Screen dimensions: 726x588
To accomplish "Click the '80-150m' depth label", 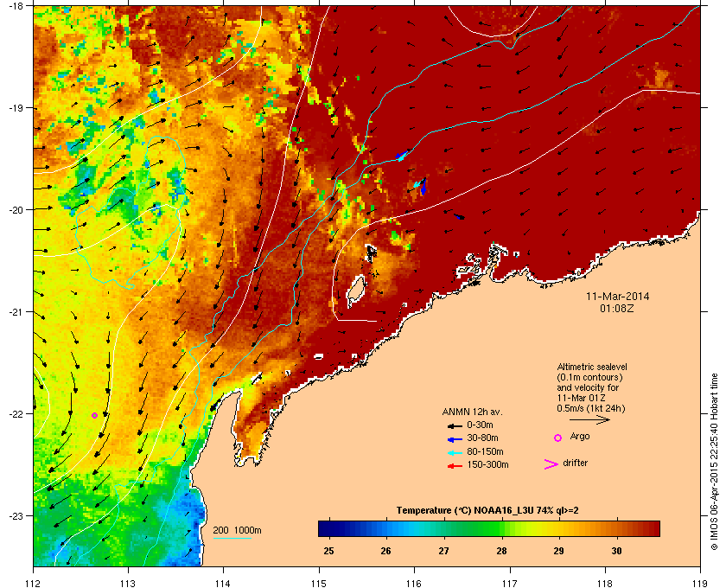I will [x=485, y=451].
